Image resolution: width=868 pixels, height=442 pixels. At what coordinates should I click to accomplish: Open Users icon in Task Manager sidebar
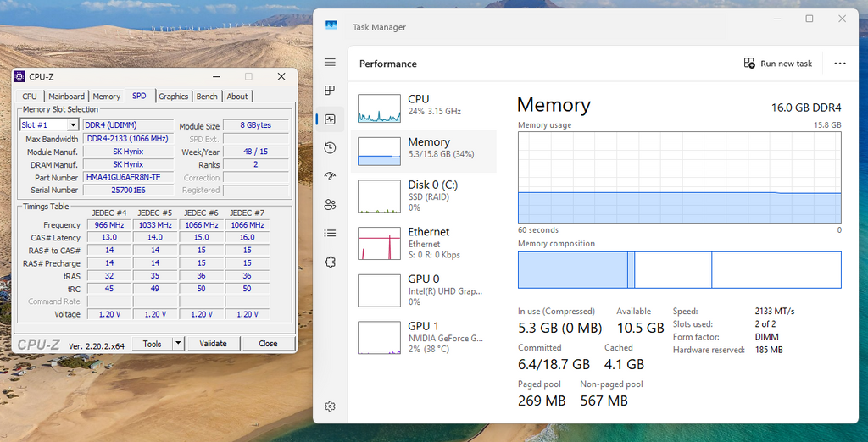coord(330,205)
